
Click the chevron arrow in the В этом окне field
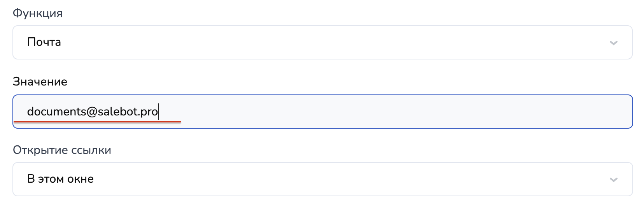coord(613,180)
